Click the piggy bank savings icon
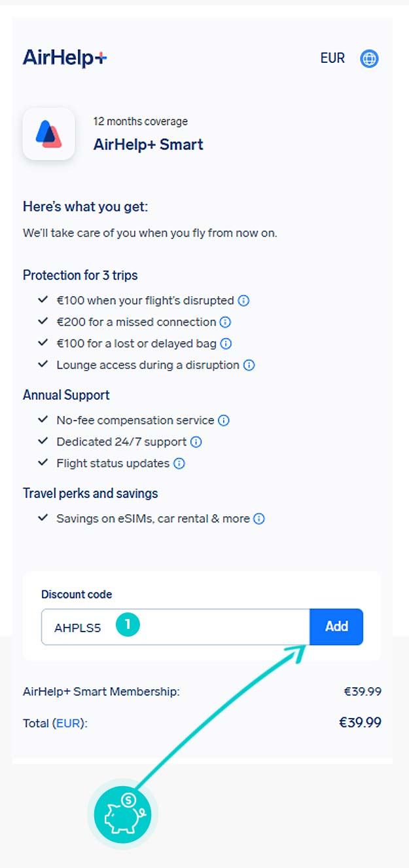This screenshot has height=868, width=409. (122, 815)
